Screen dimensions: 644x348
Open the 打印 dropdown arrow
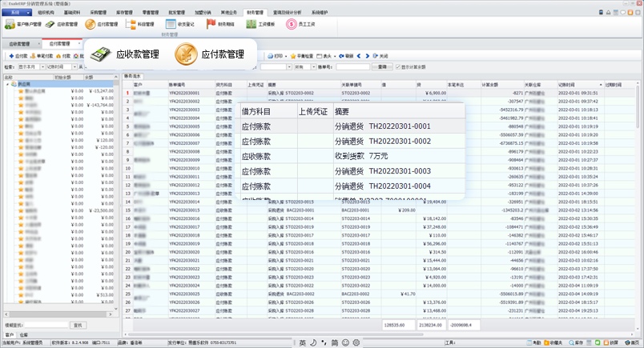pyautogui.click(x=286, y=57)
